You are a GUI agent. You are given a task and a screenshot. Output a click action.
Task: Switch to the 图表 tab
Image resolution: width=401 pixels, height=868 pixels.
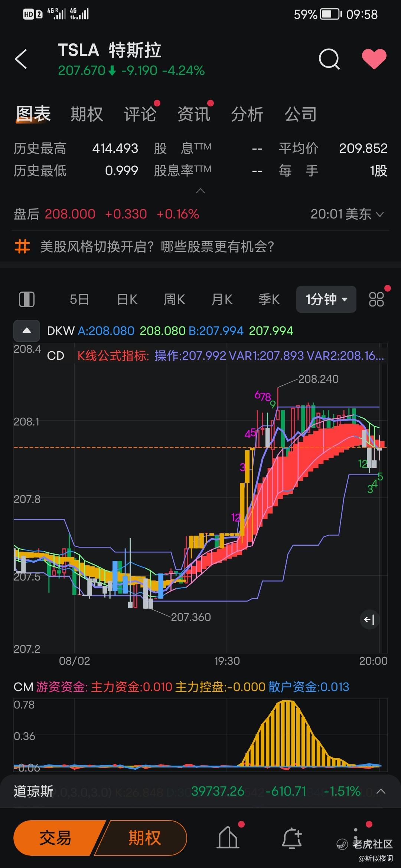(x=33, y=114)
